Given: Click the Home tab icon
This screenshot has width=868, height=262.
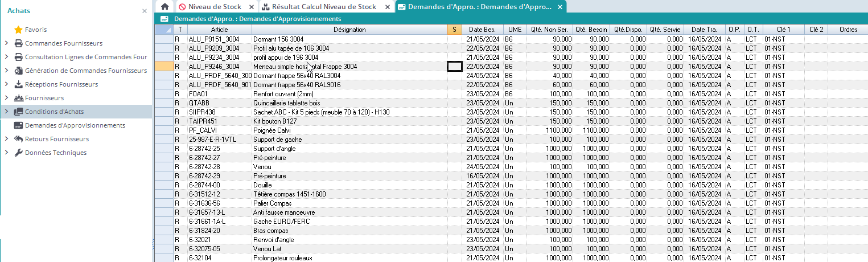Looking at the screenshot, I should [x=164, y=7].
